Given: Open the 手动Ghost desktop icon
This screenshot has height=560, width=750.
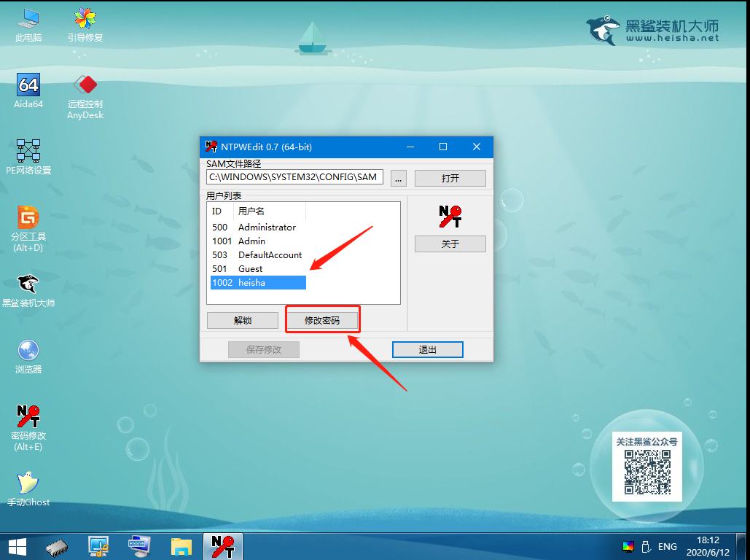Looking at the screenshot, I should tap(28, 483).
